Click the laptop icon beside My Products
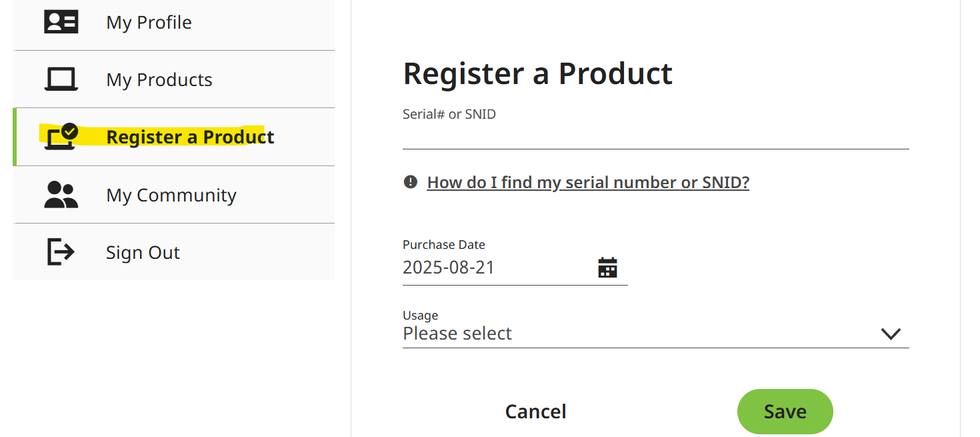 (61, 79)
